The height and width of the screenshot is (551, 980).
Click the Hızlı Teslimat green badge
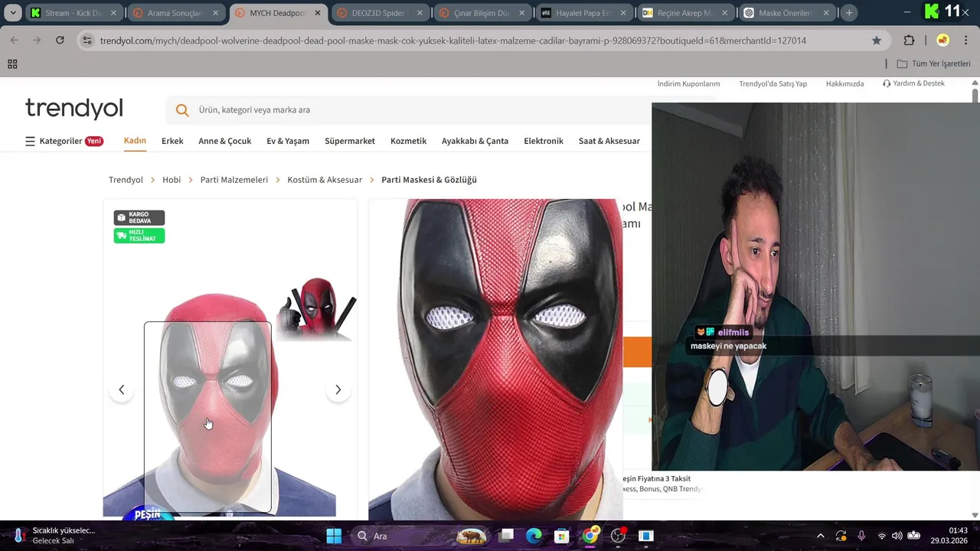139,236
